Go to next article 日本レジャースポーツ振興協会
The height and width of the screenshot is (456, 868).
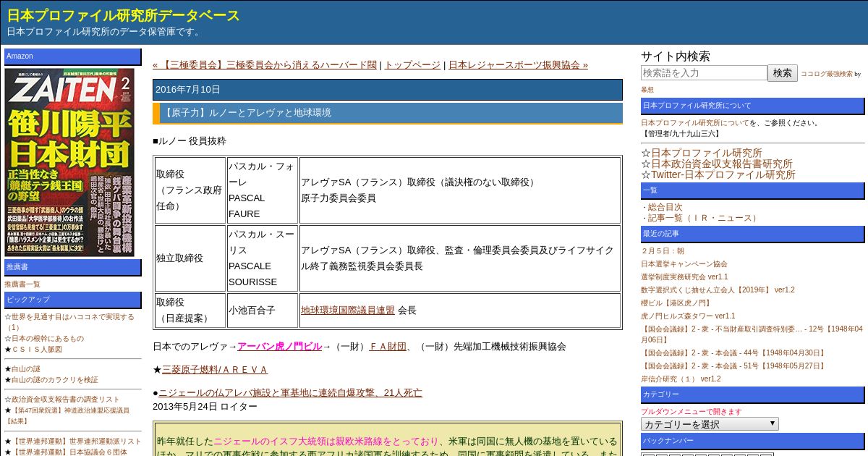518,64
